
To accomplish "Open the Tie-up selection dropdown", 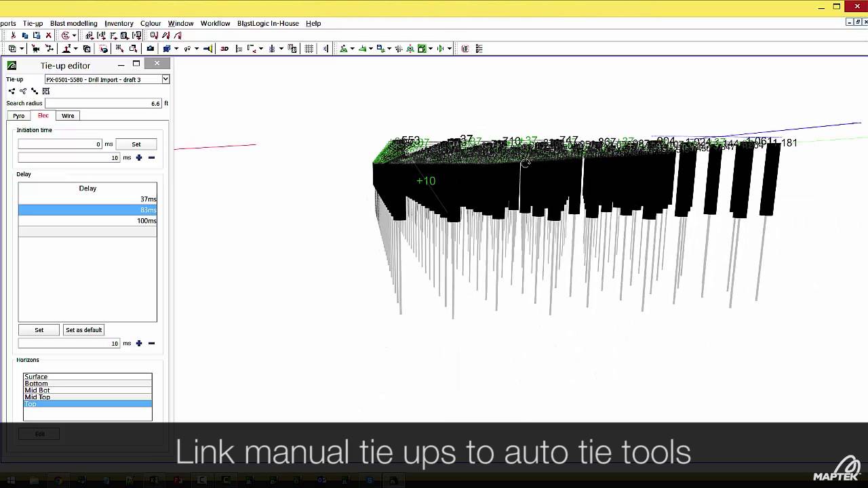I will click(x=165, y=79).
